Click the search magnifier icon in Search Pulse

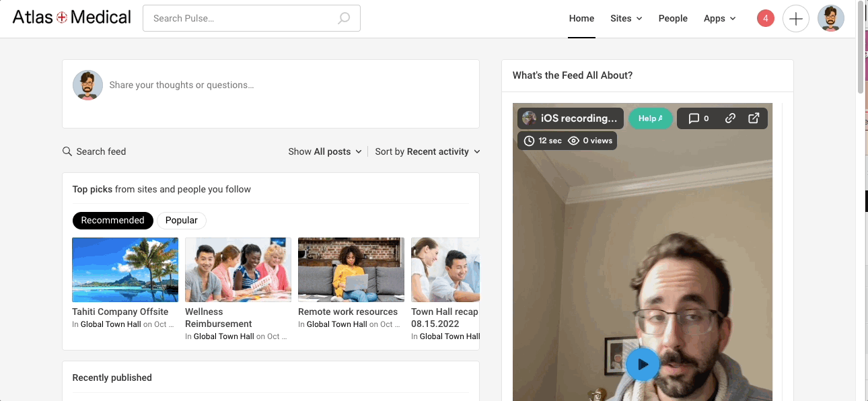(344, 18)
